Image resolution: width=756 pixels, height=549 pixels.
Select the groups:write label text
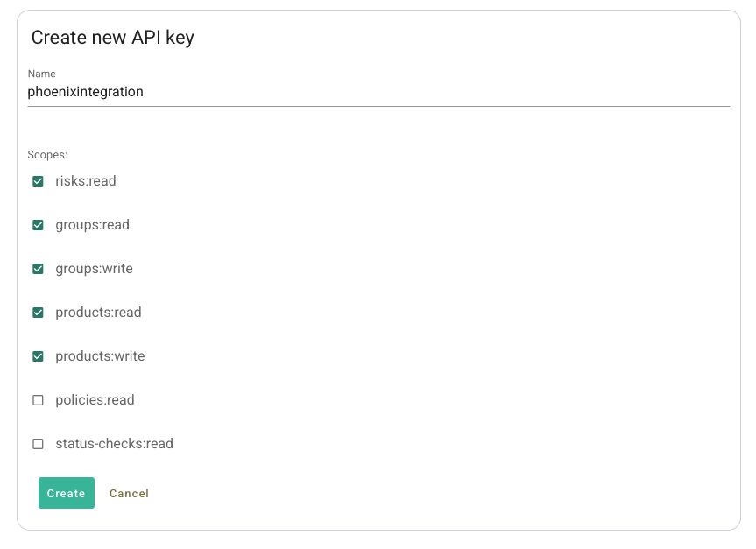point(94,269)
